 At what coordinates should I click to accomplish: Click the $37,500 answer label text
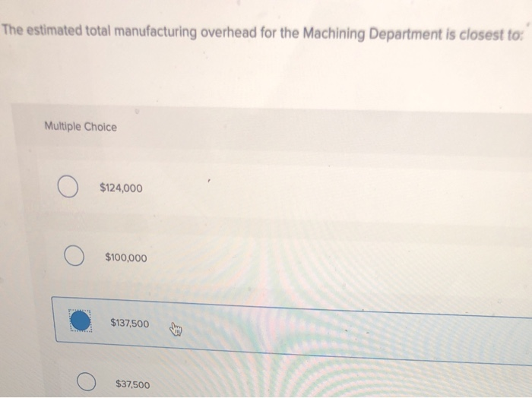[x=133, y=384]
